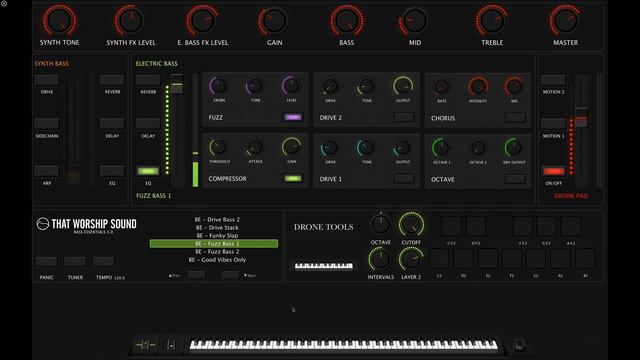Toggle the Electric Bass DELAY button
Image resolution: width=640 pixels, height=360 pixels.
(148, 124)
